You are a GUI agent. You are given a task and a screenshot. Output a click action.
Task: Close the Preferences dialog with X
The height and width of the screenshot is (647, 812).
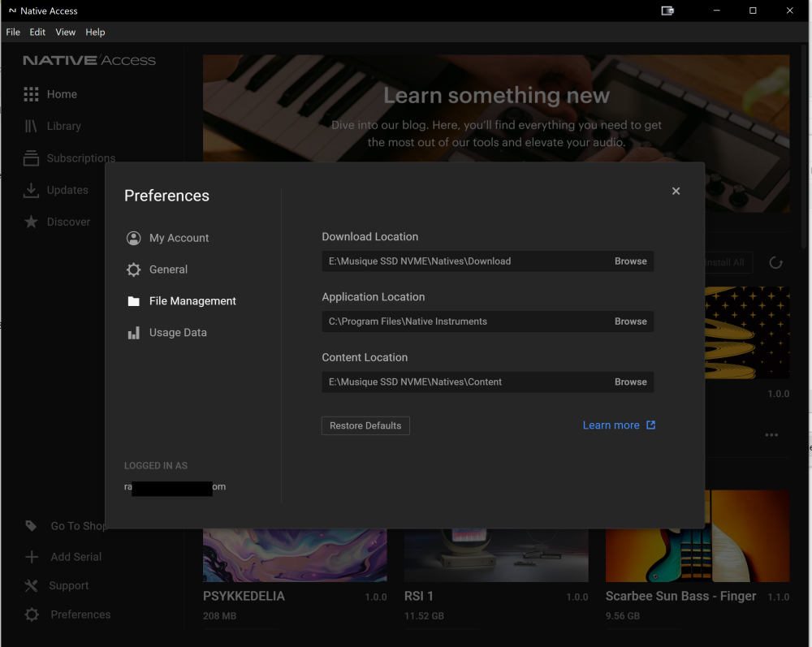click(x=676, y=191)
